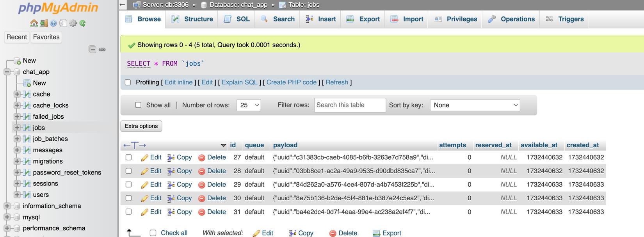Click the pencil Edit icon for row 30
Screen dimensions: 644x237
click(x=144, y=199)
